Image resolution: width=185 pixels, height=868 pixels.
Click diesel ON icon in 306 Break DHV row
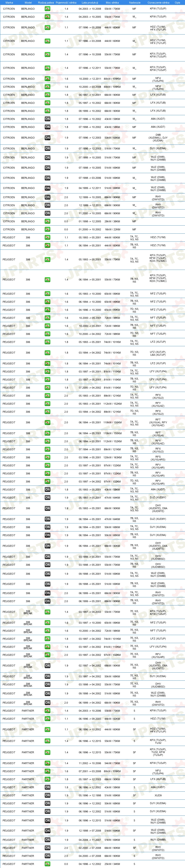[48, 684]
